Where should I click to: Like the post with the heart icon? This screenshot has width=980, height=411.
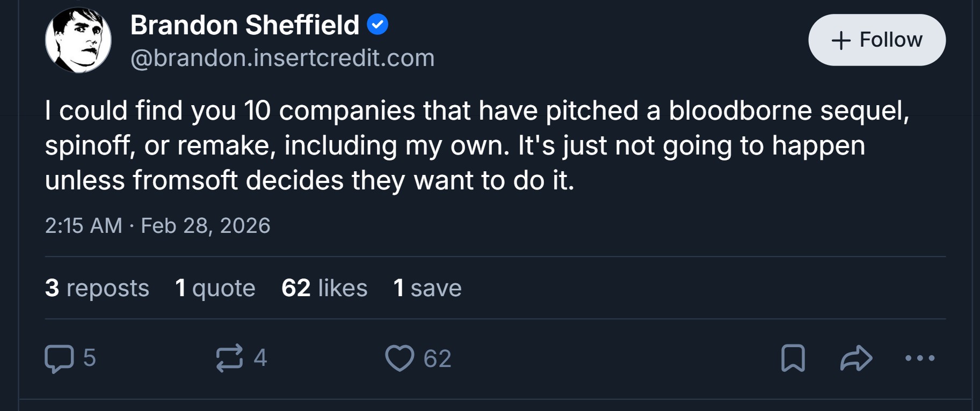click(400, 358)
